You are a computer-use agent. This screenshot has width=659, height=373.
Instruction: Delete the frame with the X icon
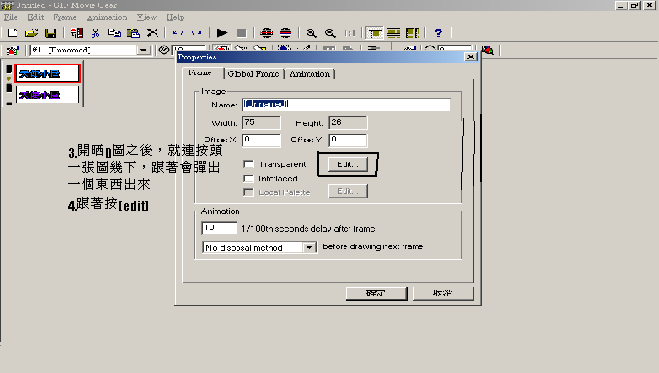click(152, 33)
